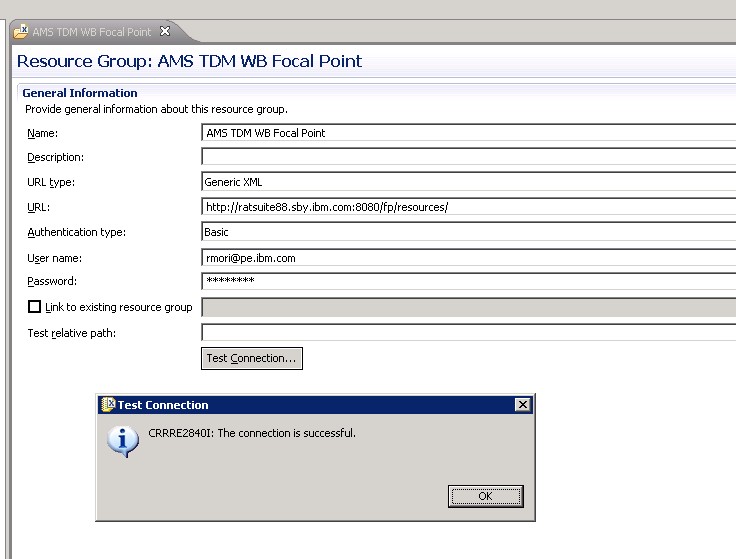Click the 'Password:' label
The width and height of the screenshot is (736, 559).
[52, 281]
